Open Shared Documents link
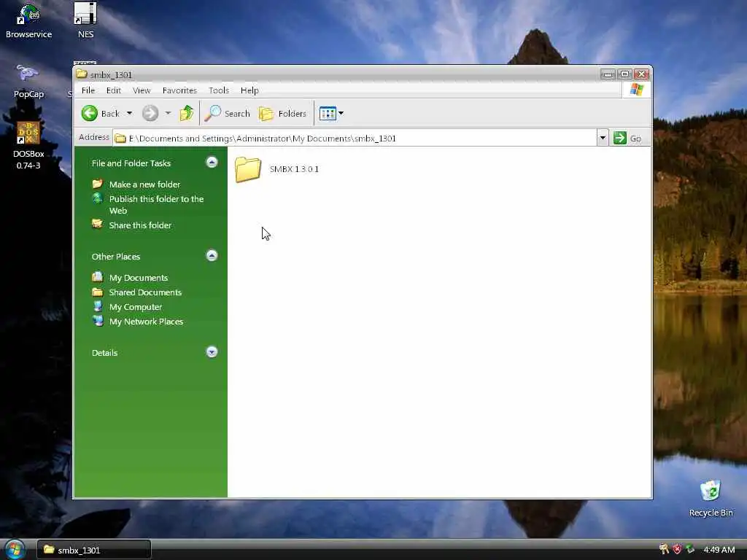Screen dimensions: 747x560 (x=145, y=292)
